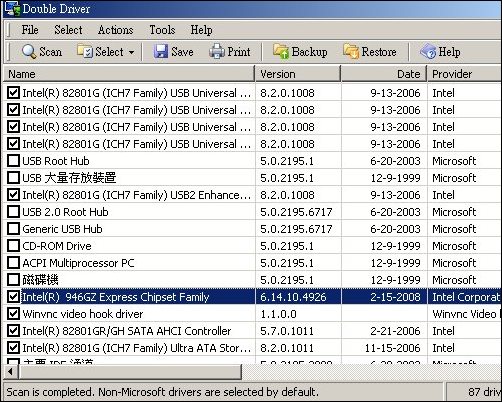Click the Save floppy disk icon
The height and width of the screenshot is (402, 502).
[161, 52]
